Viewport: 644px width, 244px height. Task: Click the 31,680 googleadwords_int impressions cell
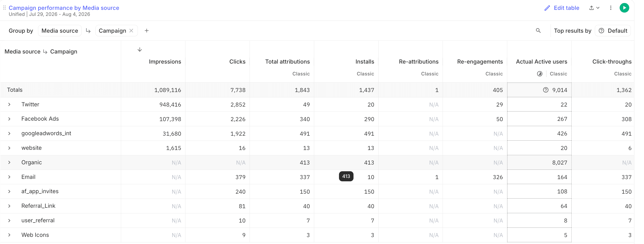click(x=172, y=134)
